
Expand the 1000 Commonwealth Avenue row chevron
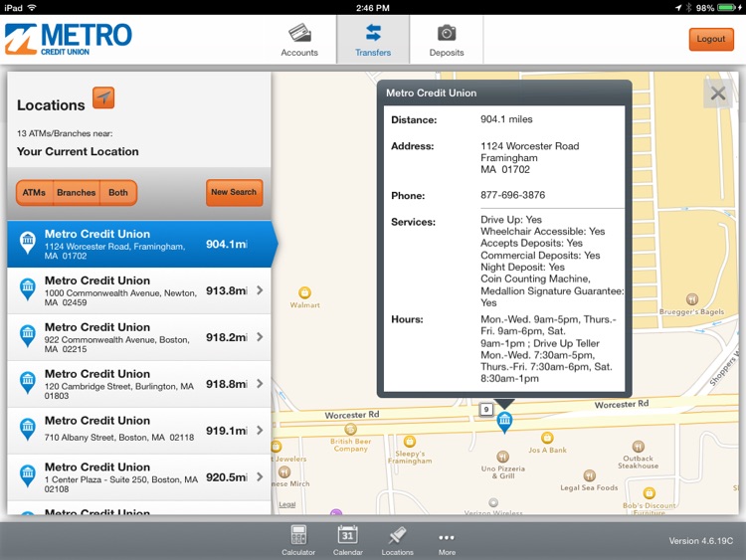click(260, 290)
